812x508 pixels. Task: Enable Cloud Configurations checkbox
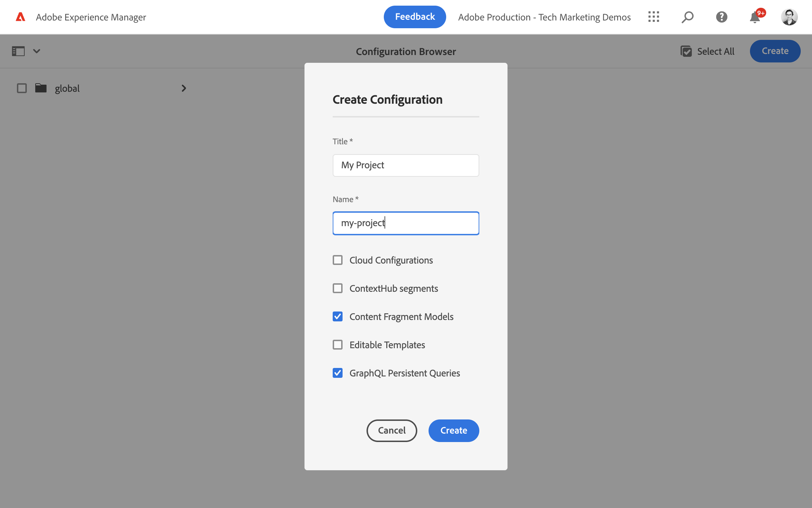click(x=338, y=260)
